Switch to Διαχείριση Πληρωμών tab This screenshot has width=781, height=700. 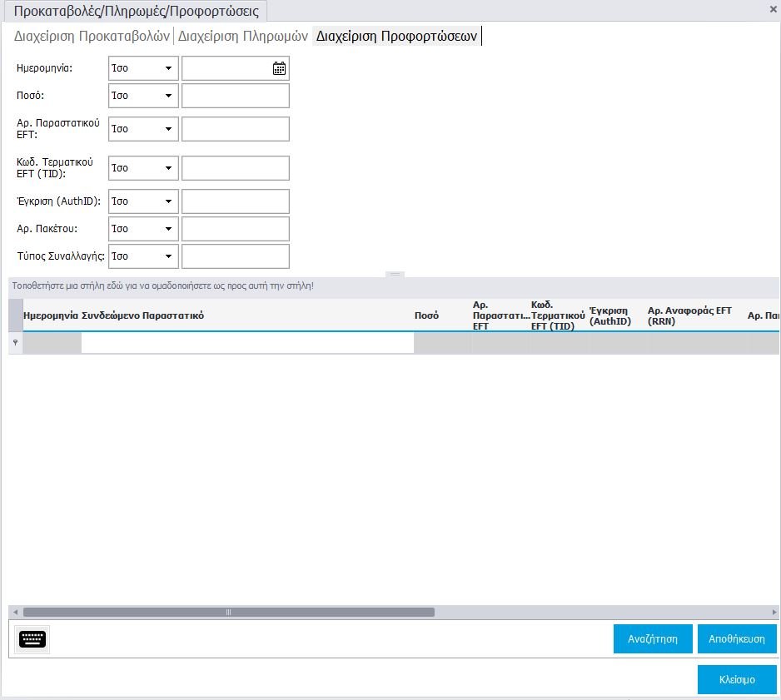(243, 37)
